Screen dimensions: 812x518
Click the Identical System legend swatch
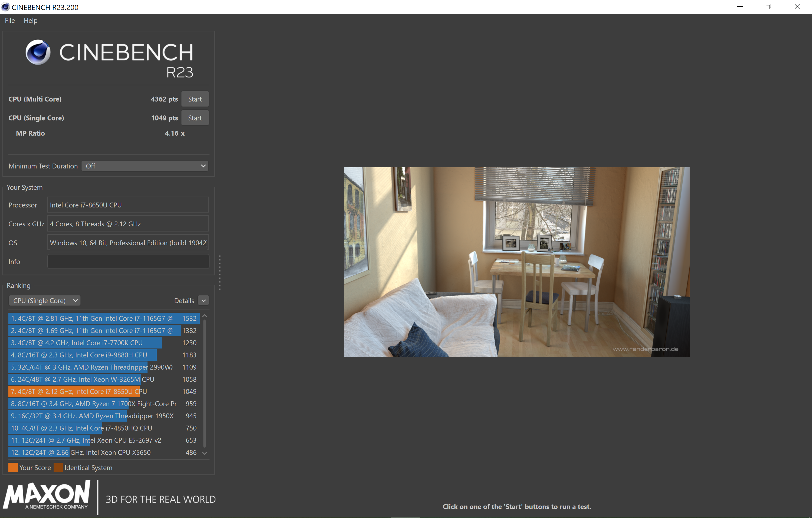(x=58, y=467)
